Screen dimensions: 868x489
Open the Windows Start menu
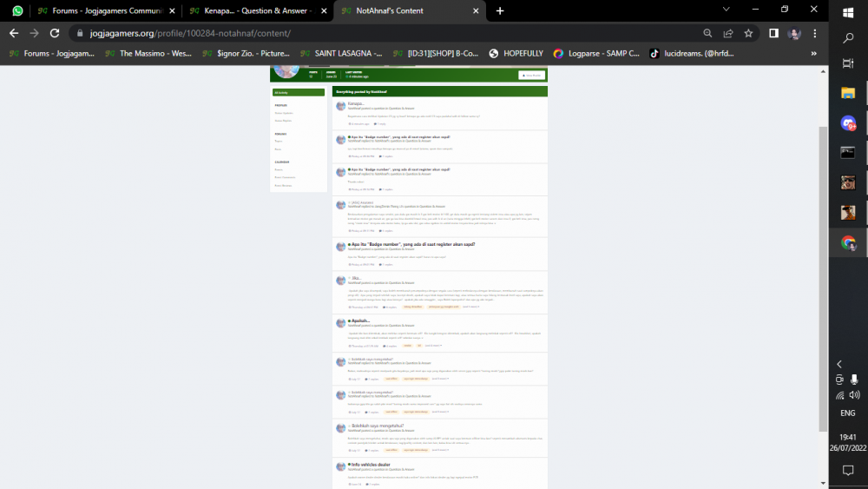tap(847, 12)
